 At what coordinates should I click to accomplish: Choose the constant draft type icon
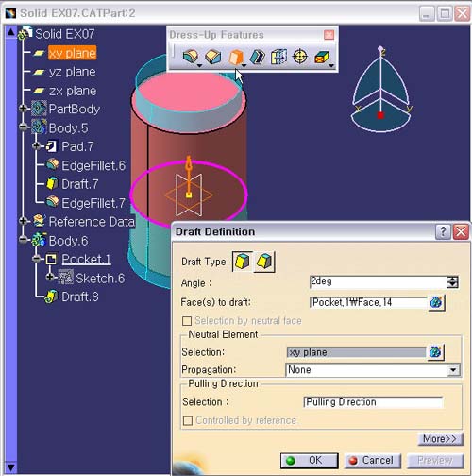(x=242, y=262)
